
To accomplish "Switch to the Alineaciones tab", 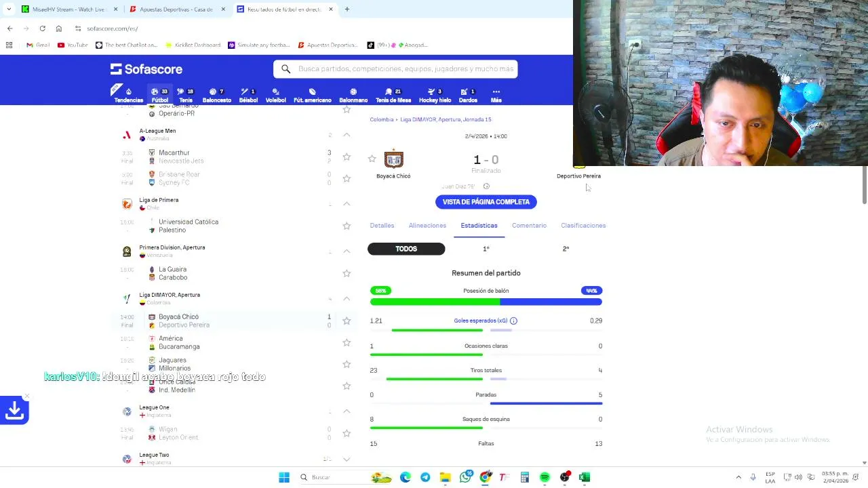I will (427, 225).
